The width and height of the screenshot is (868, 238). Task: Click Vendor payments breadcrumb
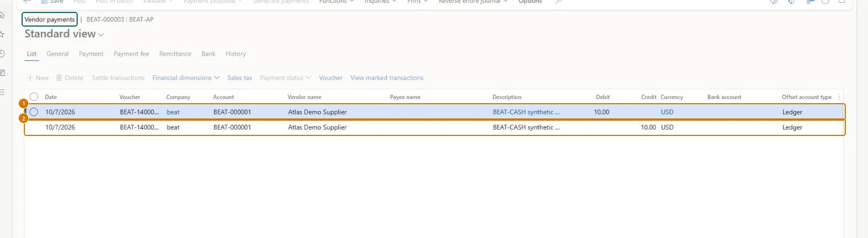click(49, 19)
